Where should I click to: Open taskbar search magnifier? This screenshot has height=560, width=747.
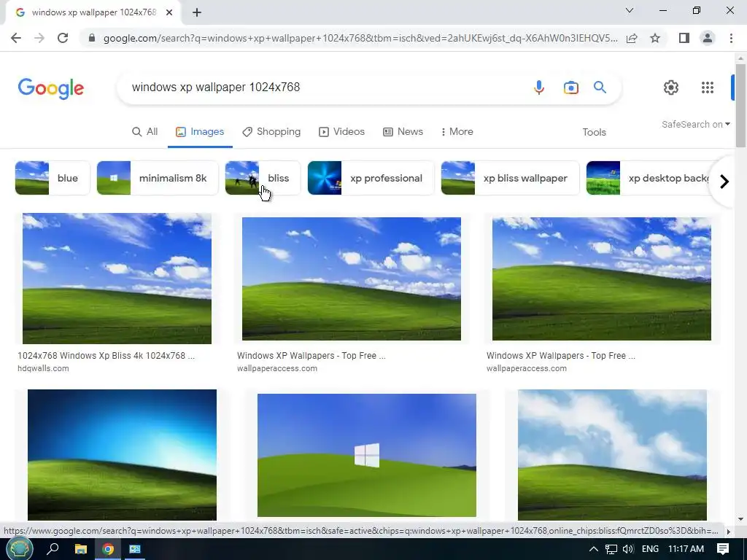point(53,549)
